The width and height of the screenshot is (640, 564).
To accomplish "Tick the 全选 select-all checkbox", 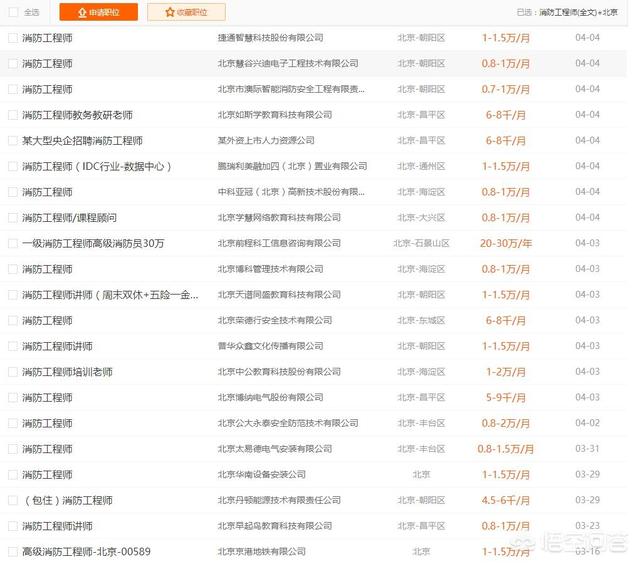I will click(13, 12).
